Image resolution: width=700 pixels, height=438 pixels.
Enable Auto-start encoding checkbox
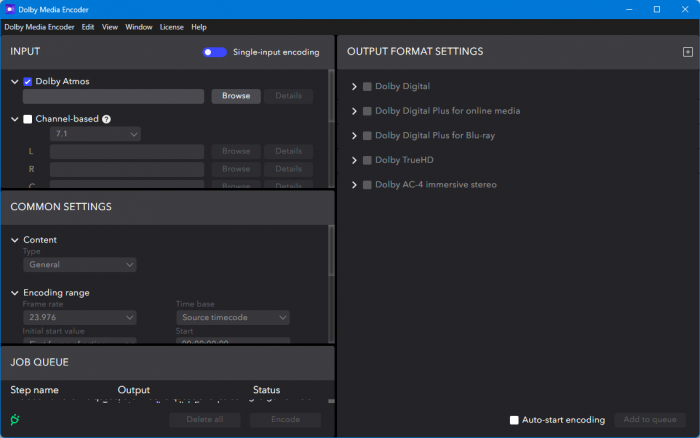point(514,420)
